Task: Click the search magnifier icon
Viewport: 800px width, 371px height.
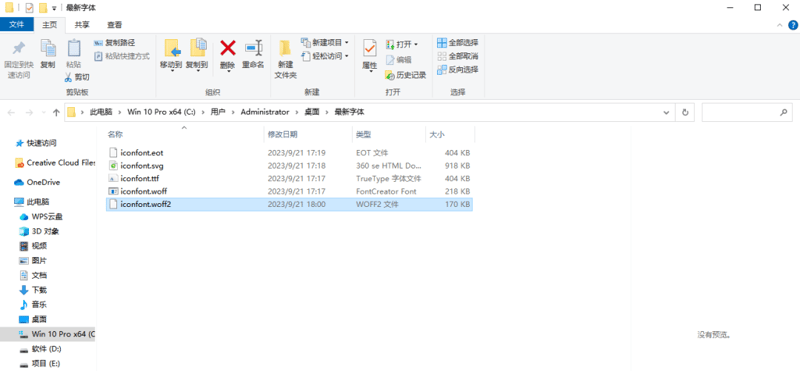Action: (783, 112)
